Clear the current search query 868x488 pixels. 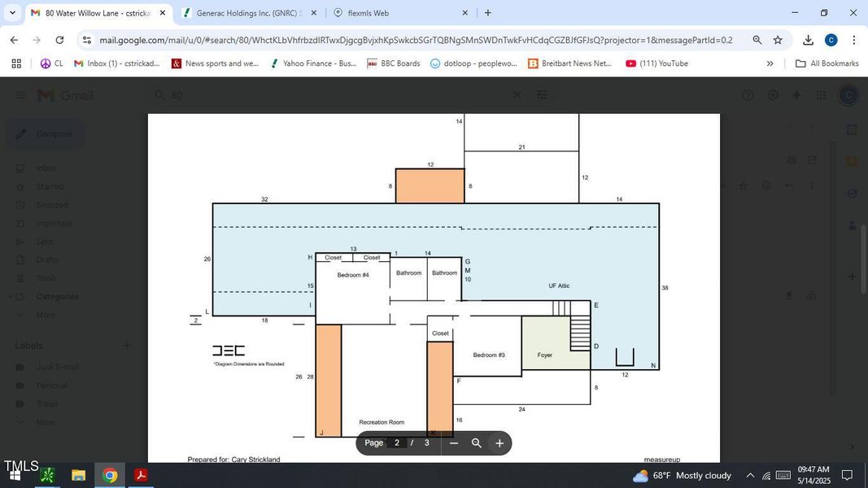(x=517, y=94)
